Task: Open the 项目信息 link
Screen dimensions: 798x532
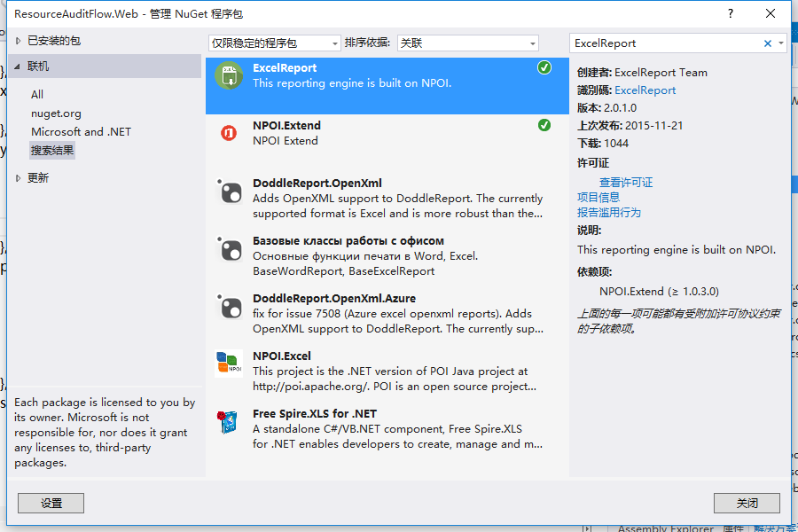Action: click(598, 197)
